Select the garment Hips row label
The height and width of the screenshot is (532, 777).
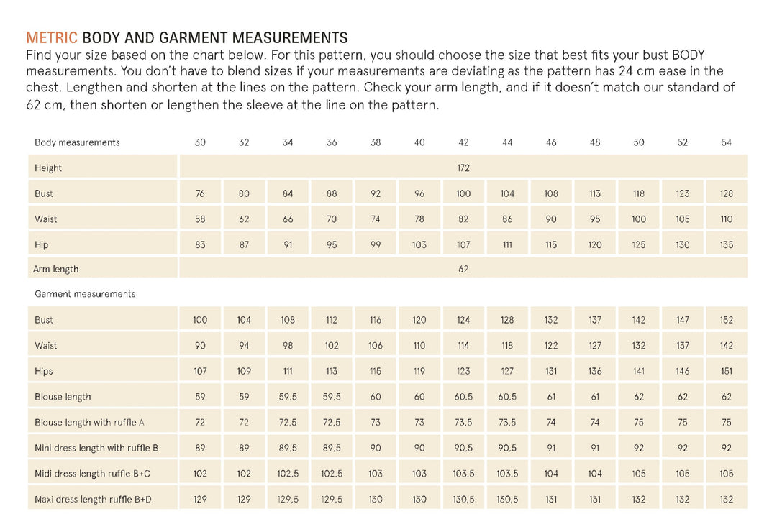(44, 372)
